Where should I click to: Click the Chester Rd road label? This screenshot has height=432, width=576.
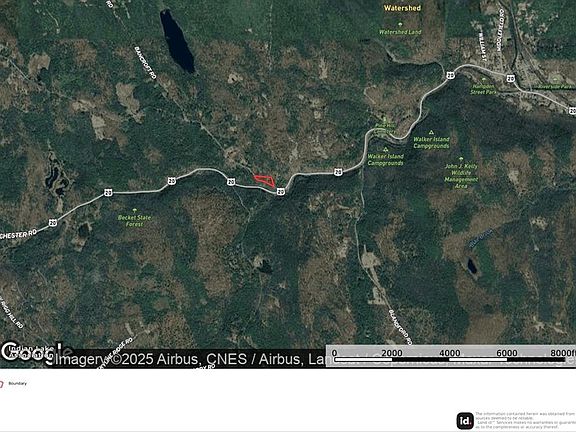pyautogui.click(x=18, y=235)
